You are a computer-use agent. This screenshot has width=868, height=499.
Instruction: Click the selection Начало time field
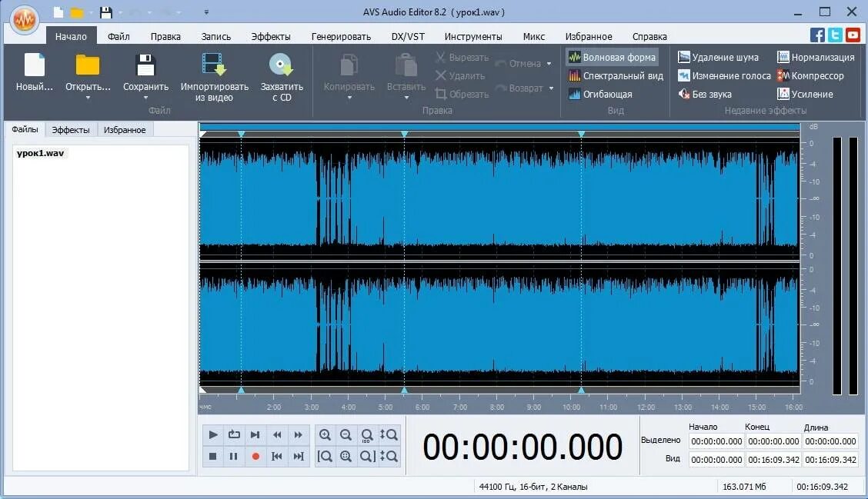click(716, 441)
